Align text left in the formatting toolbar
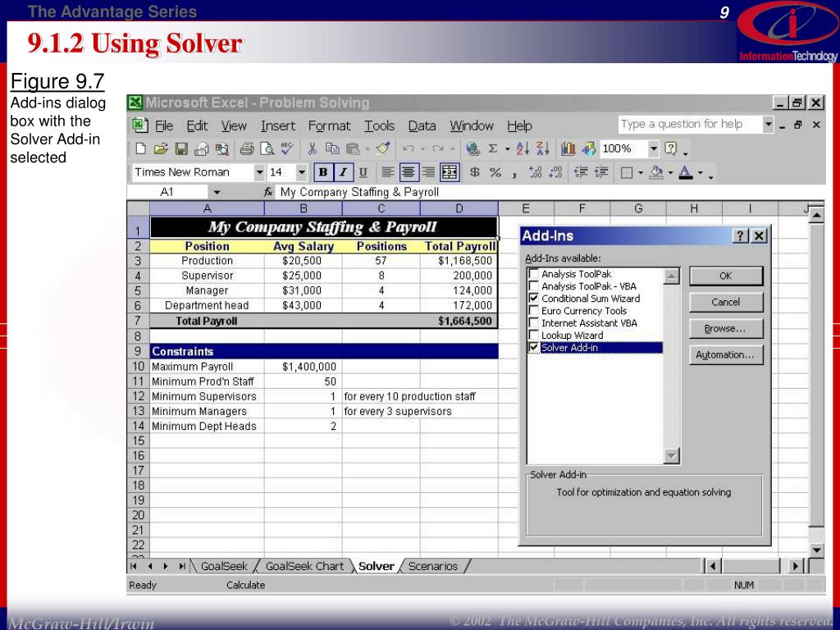840x630 pixels. (x=387, y=172)
